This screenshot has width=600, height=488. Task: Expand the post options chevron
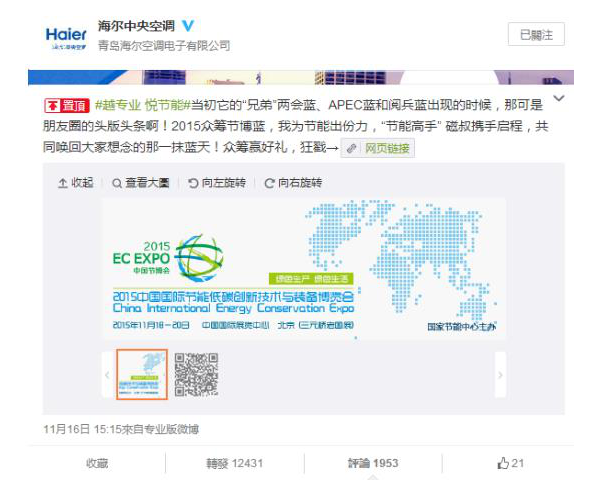[x=559, y=99]
